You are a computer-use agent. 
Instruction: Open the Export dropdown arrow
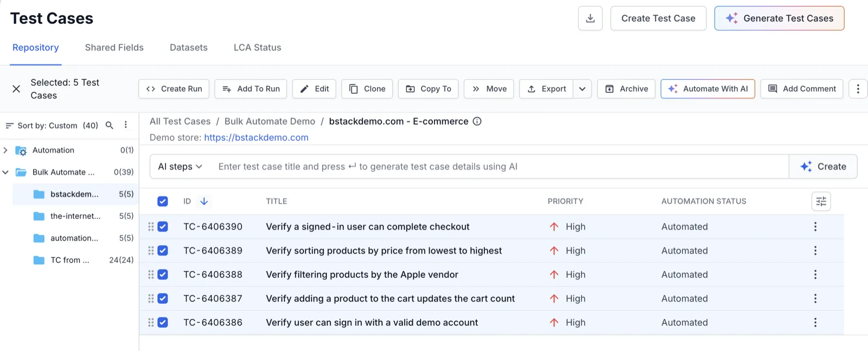coord(582,89)
